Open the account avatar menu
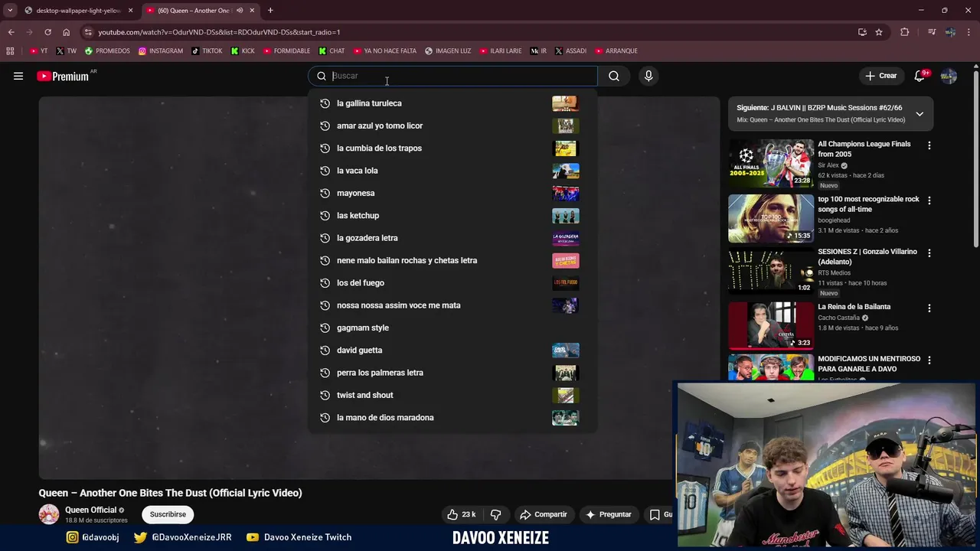The image size is (980, 551). pos(949,76)
